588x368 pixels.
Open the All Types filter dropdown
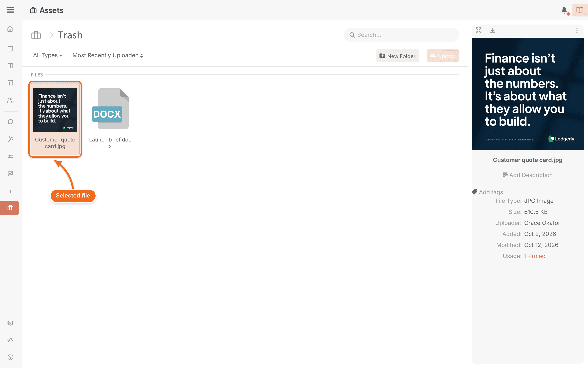pos(48,55)
